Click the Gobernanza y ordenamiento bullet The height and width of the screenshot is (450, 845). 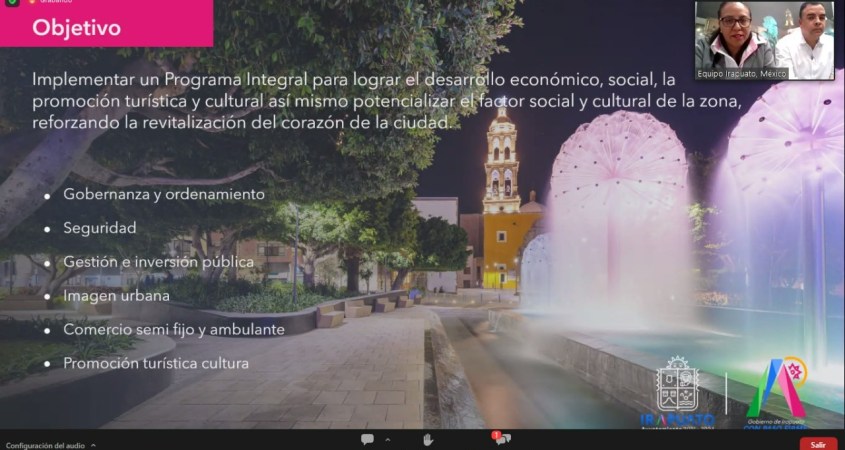[164, 194]
